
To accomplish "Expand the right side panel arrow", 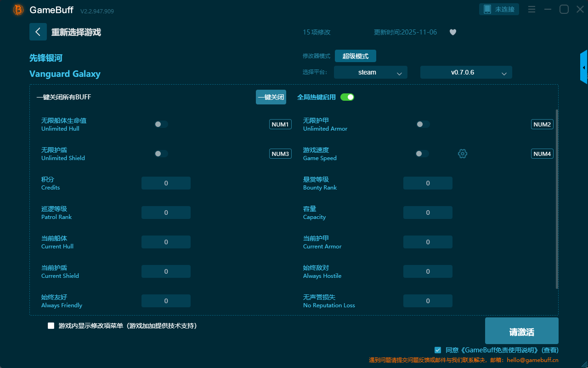I will coord(584,68).
